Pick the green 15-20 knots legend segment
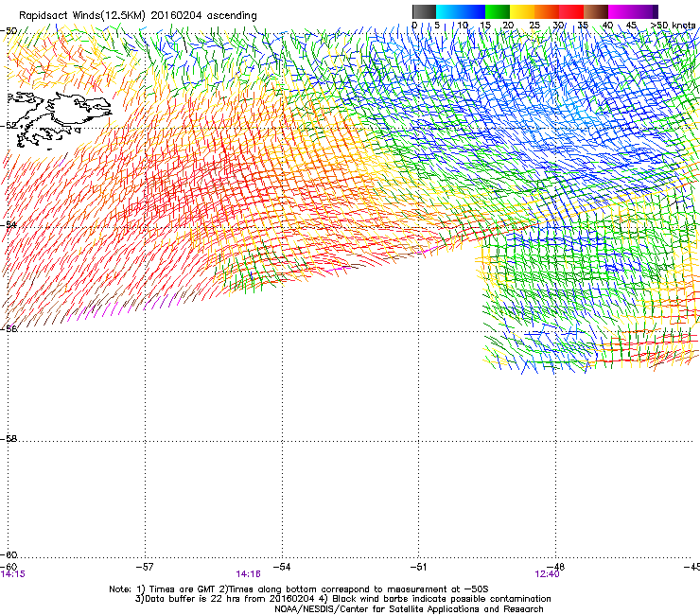This screenshot has height=615, width=700. point(498,11)
